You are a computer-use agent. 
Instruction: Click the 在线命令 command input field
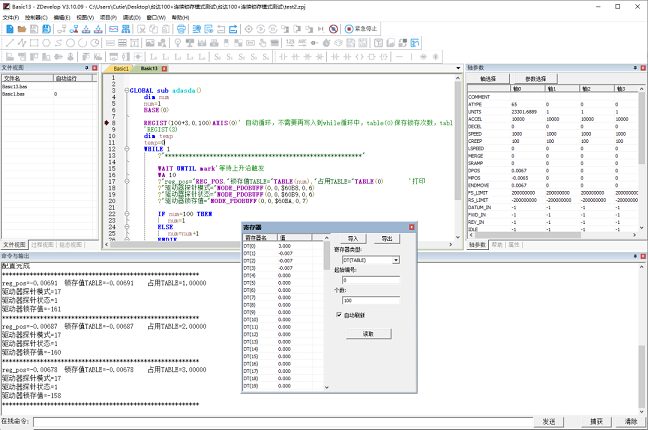pyautogui.click(x=283, y=422)
